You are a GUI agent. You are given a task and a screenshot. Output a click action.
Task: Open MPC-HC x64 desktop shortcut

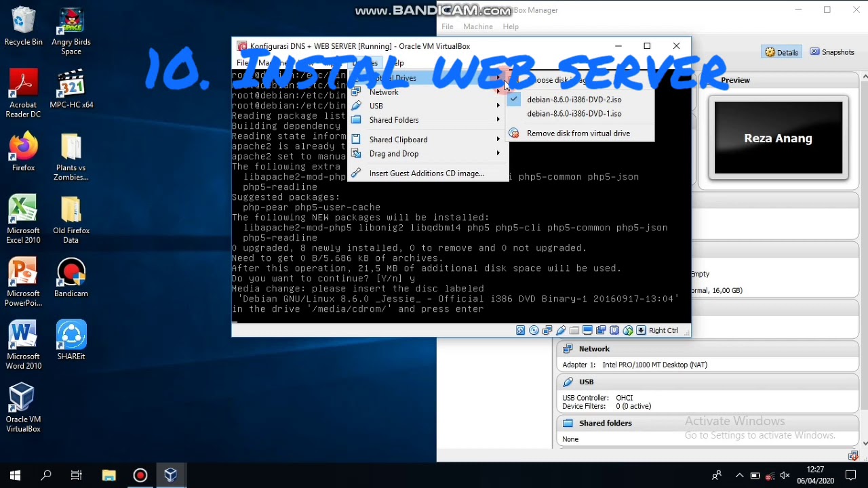click(71, 89)
